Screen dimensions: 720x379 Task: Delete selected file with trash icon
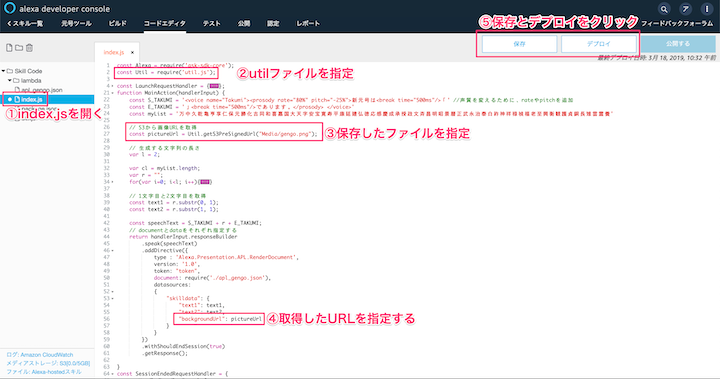click(29, 48)
